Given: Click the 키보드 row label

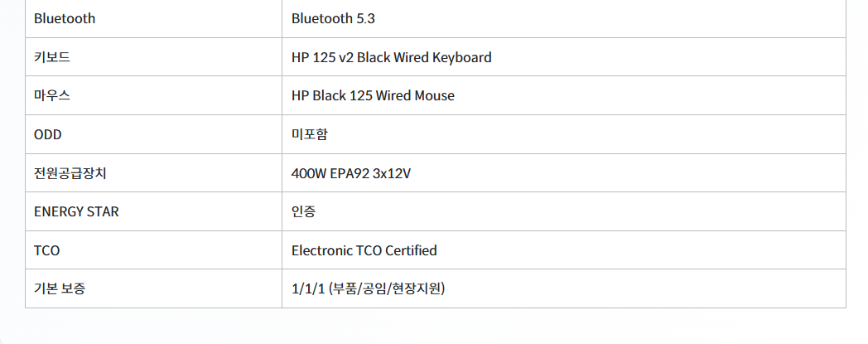Looking at the screenshot, I should pyautogui.click(x=52, y=57).
